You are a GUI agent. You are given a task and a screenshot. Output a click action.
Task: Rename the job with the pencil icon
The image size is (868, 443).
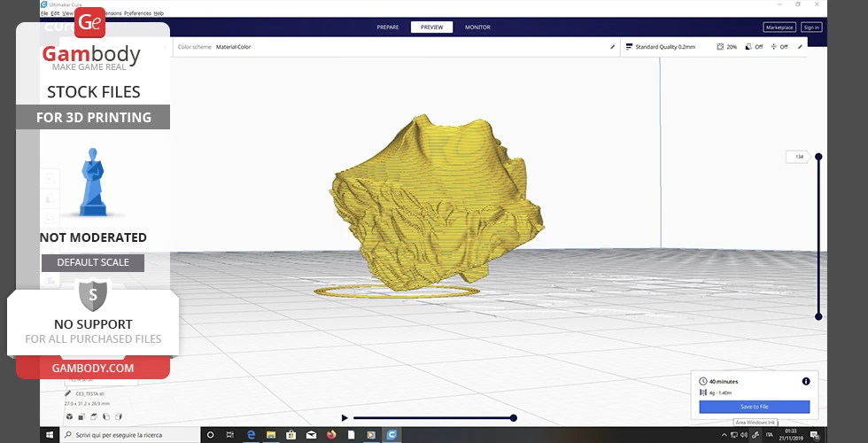[68, 393]
